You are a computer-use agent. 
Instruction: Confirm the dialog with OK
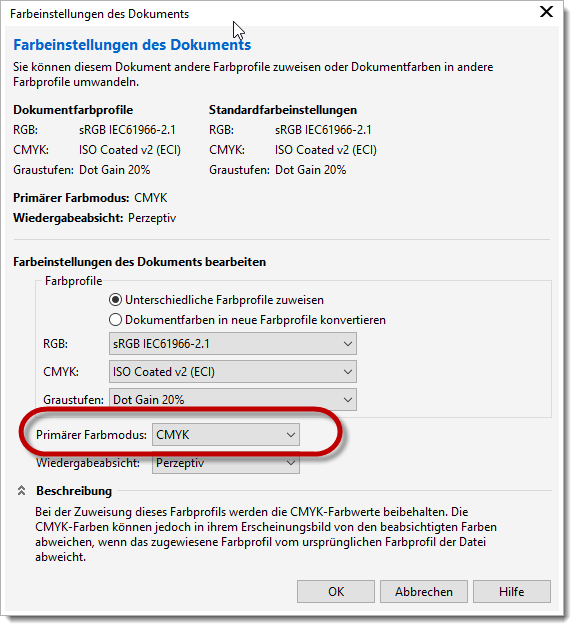point(336,592)
